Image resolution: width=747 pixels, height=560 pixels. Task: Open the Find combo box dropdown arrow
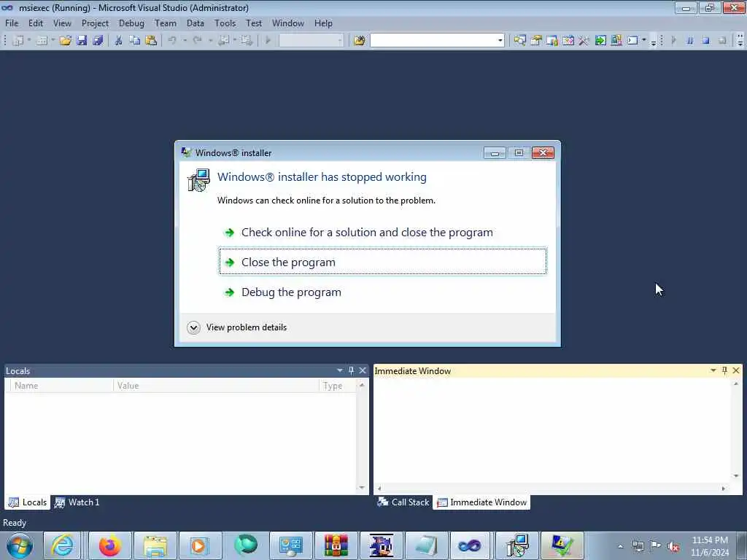[500, 41]
